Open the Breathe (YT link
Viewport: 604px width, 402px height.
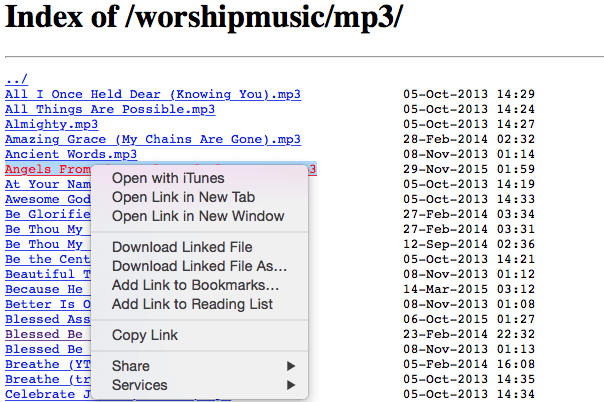click(48, 365)
